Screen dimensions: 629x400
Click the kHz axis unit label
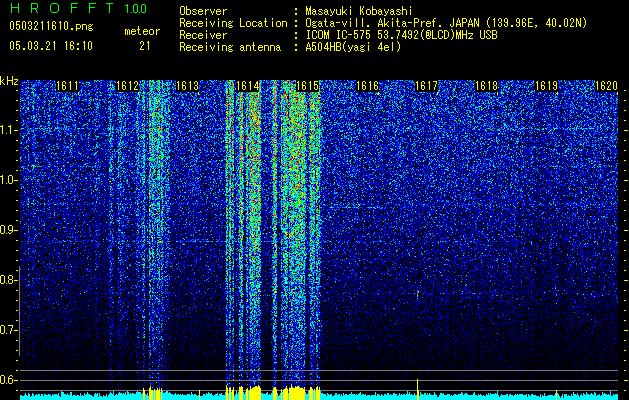[x=9, y=81]
